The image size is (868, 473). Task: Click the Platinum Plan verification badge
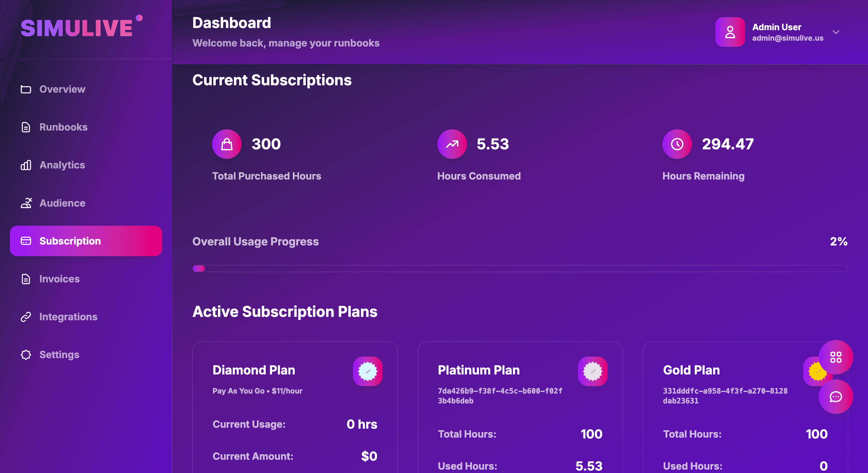pyautogui.click(x=592, y=371)
